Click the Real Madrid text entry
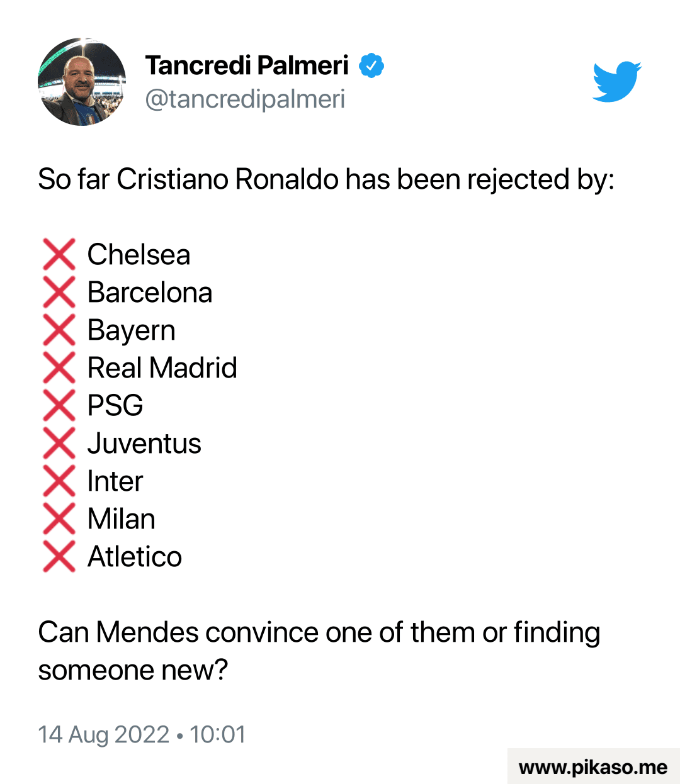 click(x=162, y=368)
